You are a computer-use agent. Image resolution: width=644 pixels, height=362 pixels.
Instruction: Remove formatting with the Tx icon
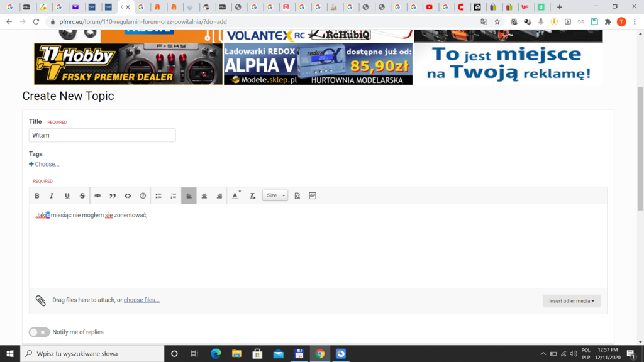[252, 196]
